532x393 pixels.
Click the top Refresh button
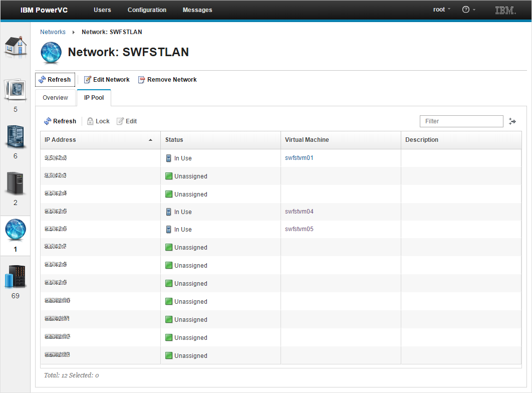click(55, 79)
